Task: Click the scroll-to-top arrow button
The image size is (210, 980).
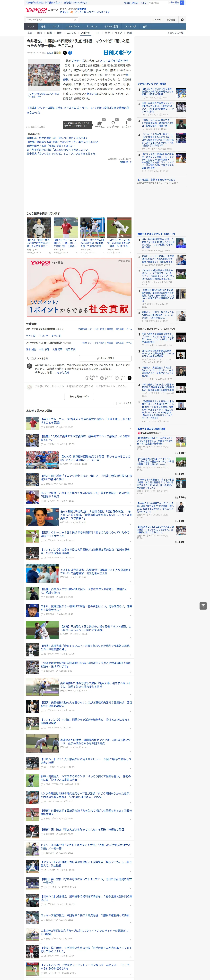Action: [x=203, y=606]
